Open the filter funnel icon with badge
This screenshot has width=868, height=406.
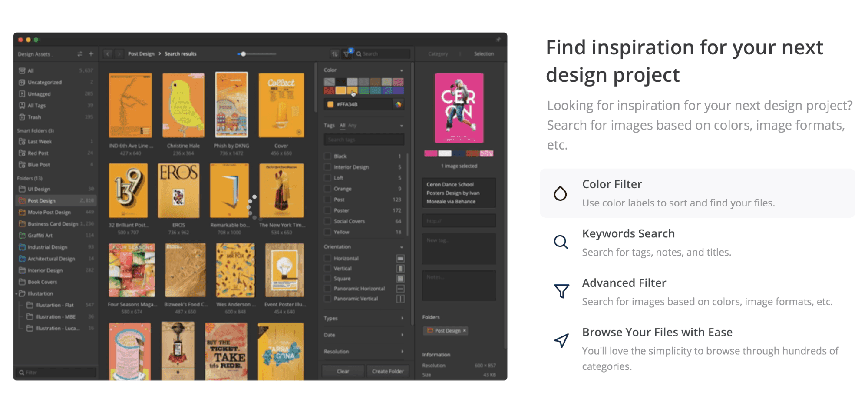(347, 53)
